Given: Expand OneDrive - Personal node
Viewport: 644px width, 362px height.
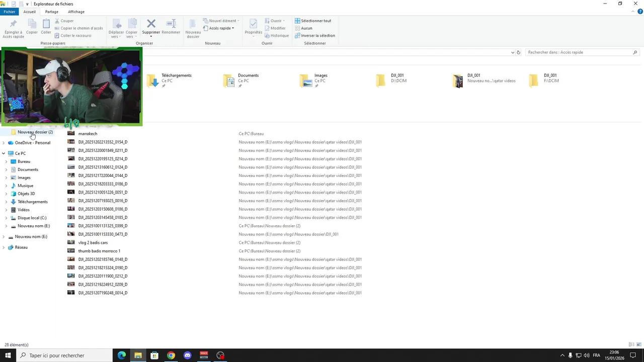Looking at the screenshot, I should click(x=4, y=143).
